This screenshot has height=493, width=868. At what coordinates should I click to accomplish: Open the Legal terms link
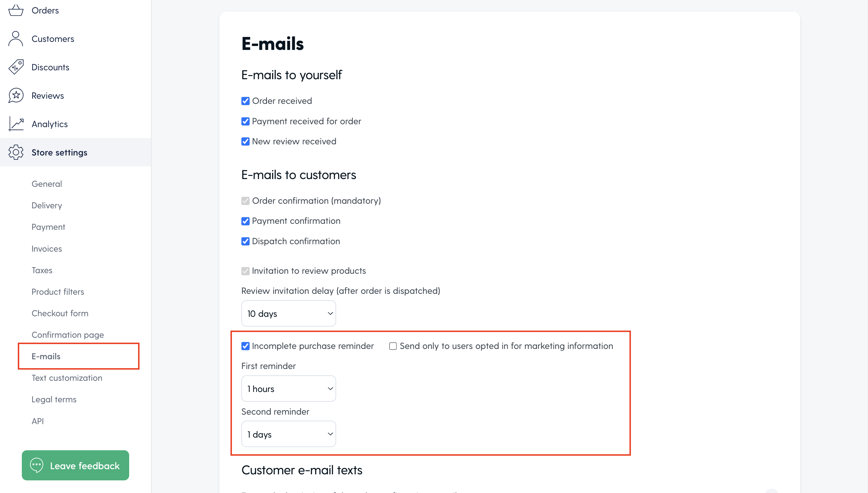(x=54, y=399)
